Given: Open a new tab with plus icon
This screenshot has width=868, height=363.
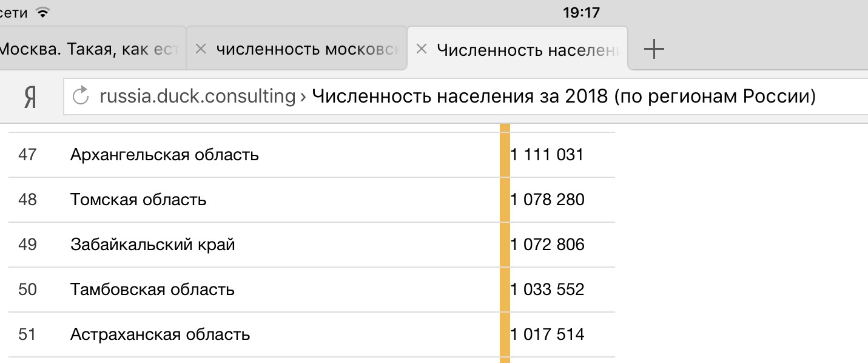Looking at the screenshot, I should pos(653,49).
